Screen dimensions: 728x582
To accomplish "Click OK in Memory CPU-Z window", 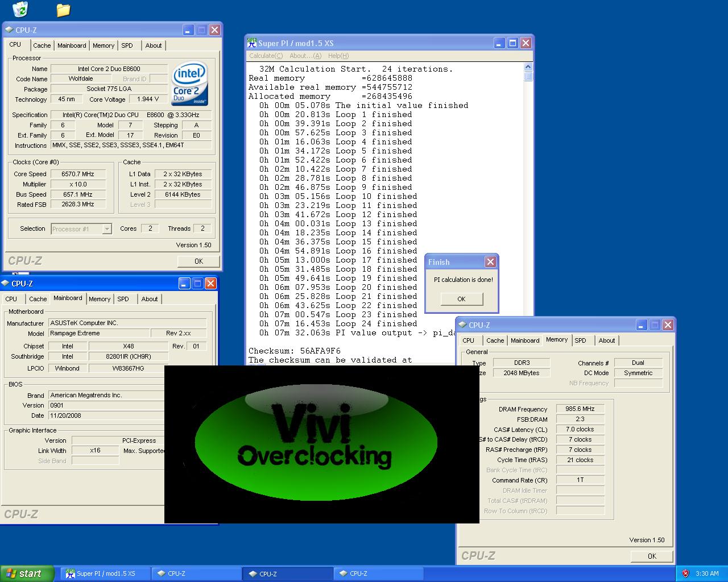I will click(652, 556).
